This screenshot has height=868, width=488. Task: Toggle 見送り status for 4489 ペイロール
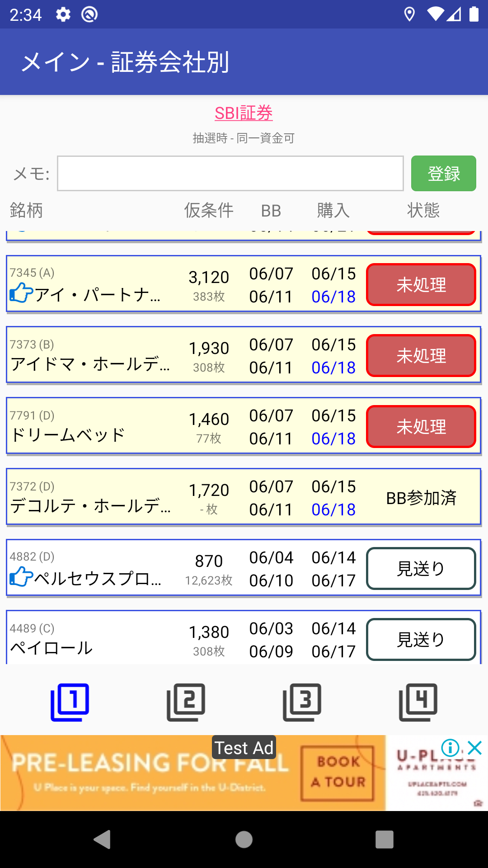tap(421, 639)
